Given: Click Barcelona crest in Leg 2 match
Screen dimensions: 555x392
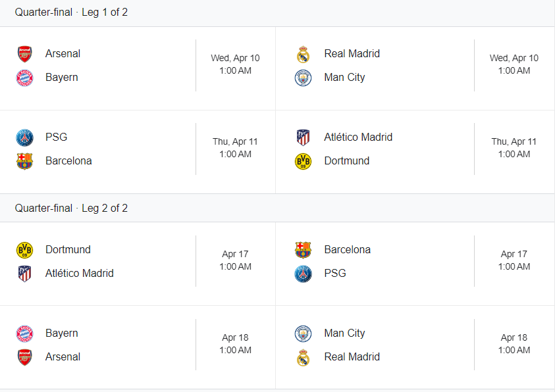Looking at the screenshot, I should coord(304,250).
